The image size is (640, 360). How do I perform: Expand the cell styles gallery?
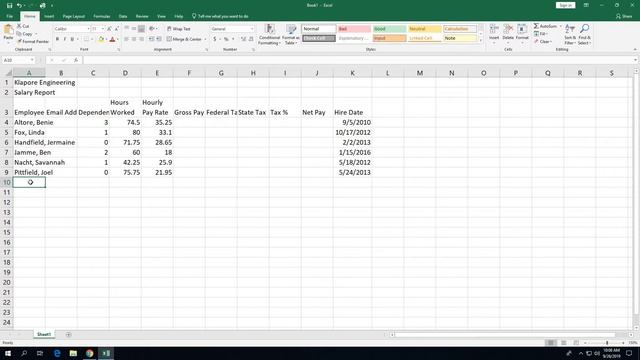tap(480, 40)
